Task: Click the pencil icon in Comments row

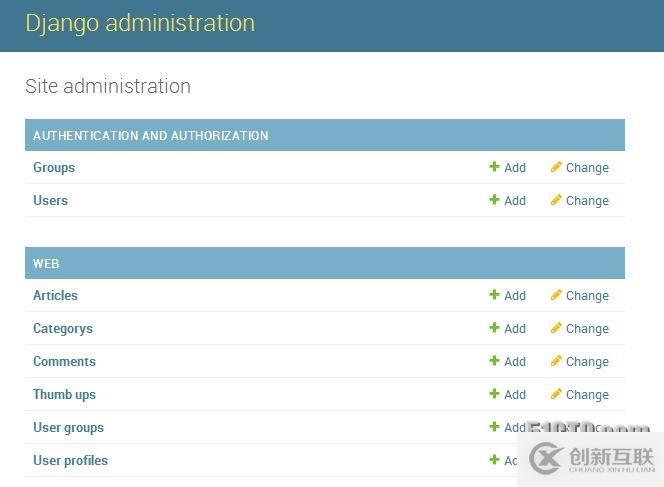Action: click(x=556, y=361)
